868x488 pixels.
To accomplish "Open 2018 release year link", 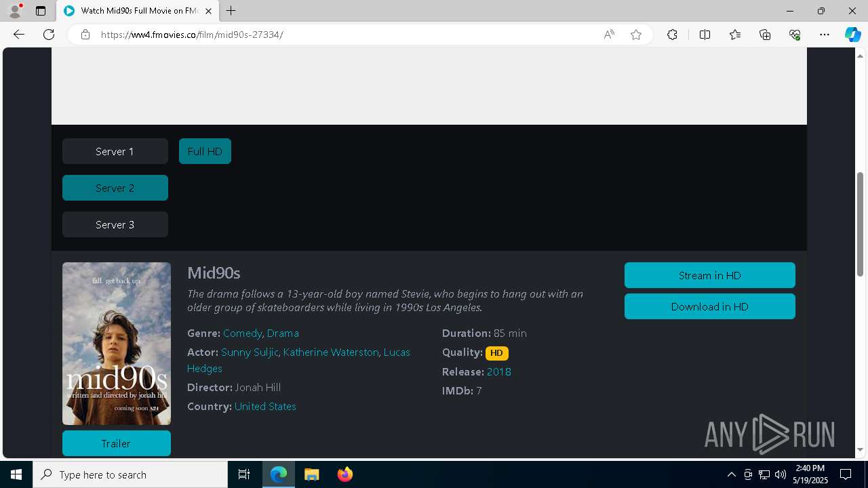I will coord(499,372).
